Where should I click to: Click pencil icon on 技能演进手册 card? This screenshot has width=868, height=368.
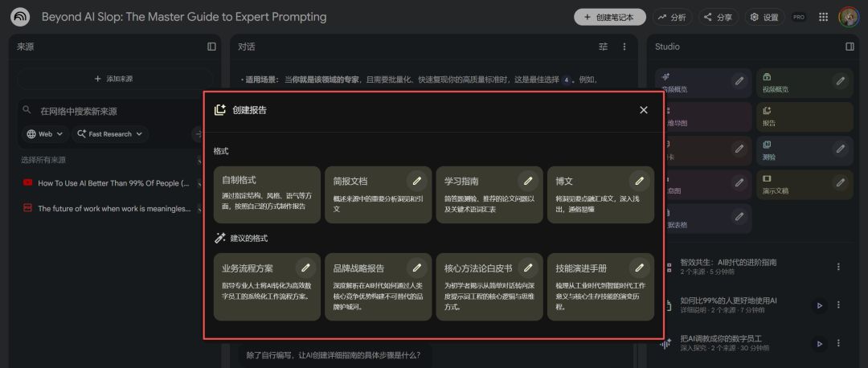click(639, 267)
